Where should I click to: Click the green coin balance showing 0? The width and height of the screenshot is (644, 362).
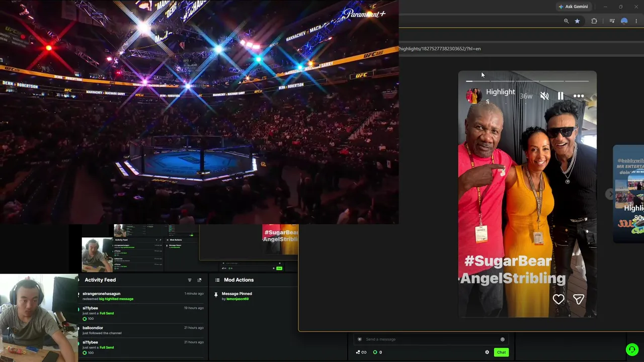pyautogui.click(x=377, y=352)
